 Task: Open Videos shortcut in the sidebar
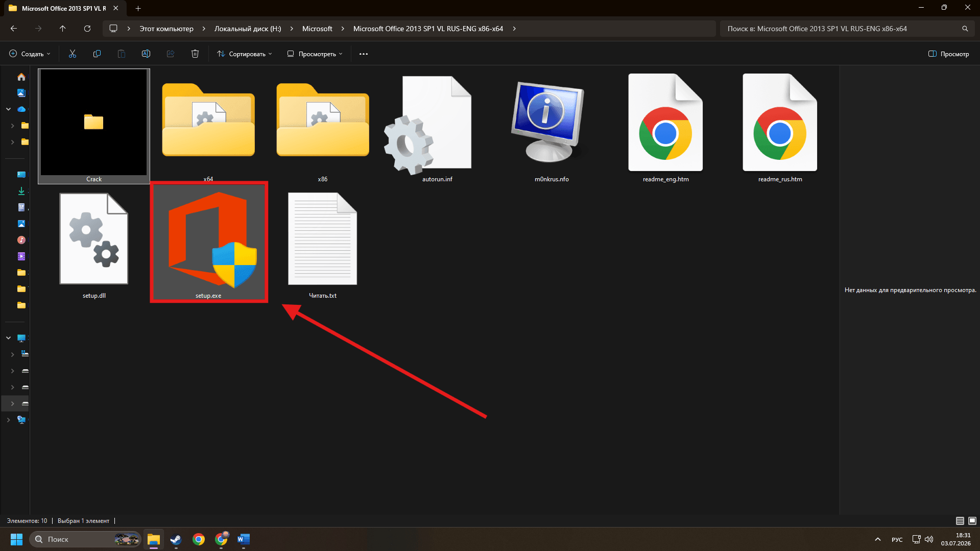[x=21, y=256]
